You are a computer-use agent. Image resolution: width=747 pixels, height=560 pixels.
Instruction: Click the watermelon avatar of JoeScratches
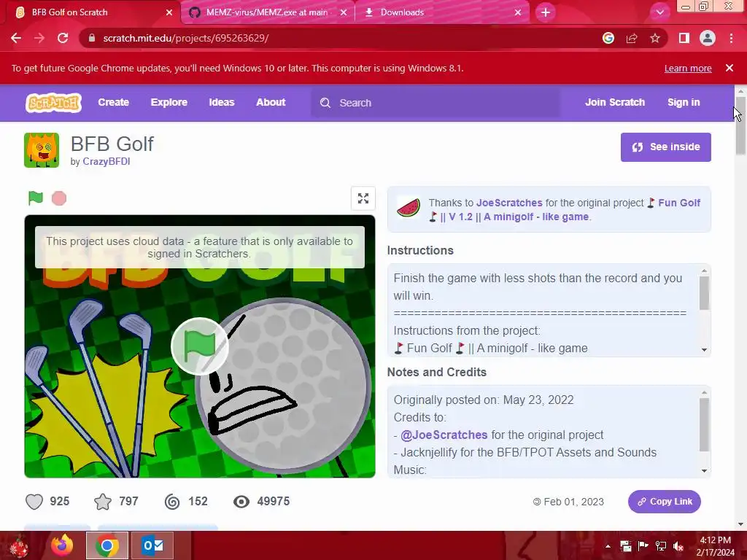(409, 208)
